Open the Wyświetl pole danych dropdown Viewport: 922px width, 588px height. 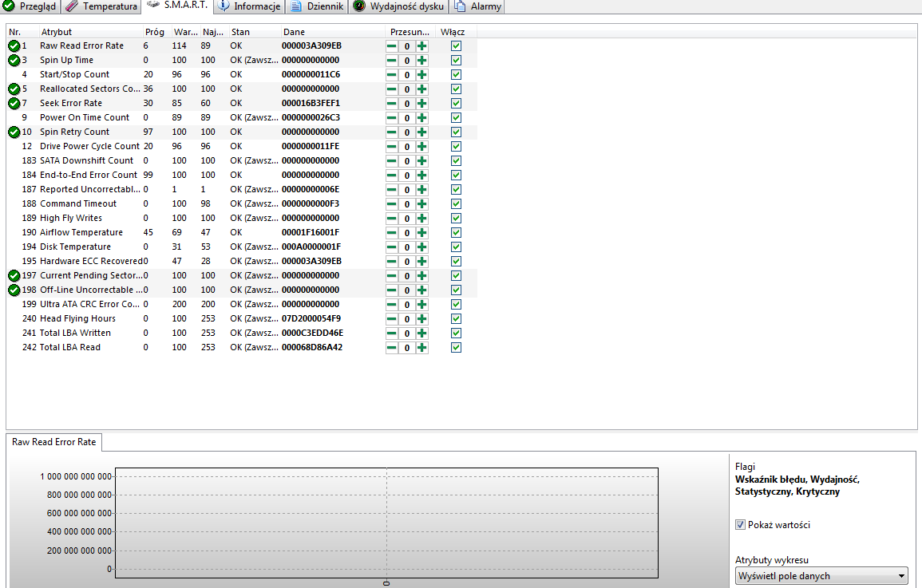pyautogui.click(x=821, y=576)
